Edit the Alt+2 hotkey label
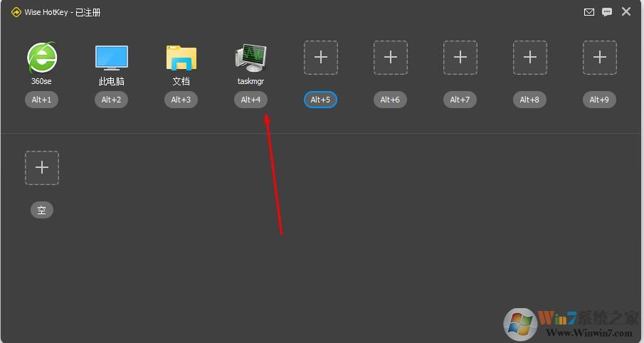The width and height of the screenshot is (644, 343). pos(111,100)
